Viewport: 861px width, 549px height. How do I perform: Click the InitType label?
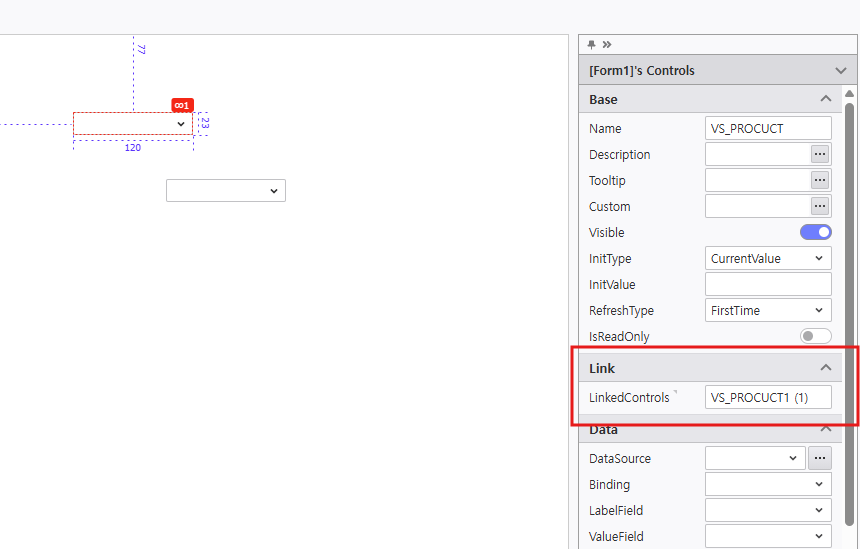coord(610,259)
